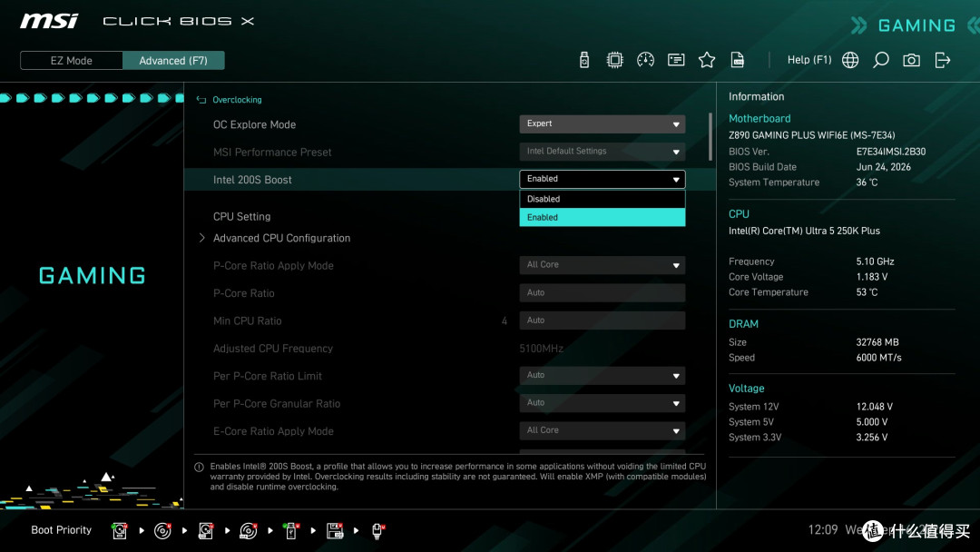Open Per P-Core Ratio Limit dropdown
Viewport: 980px width, 552px height.
(x=602, y=375)
